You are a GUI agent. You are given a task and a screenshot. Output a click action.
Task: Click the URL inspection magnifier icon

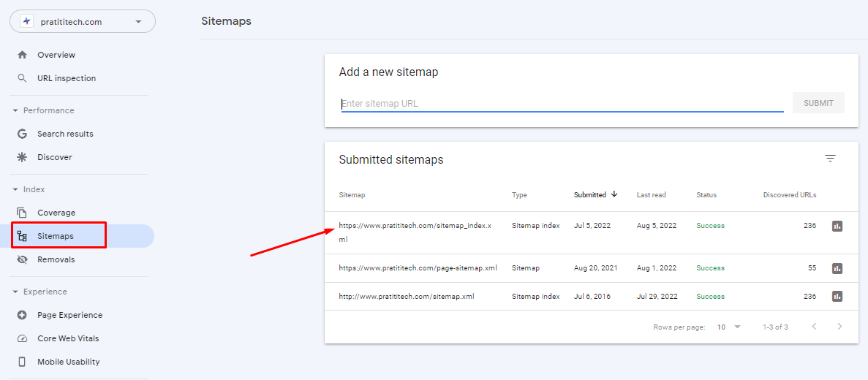click(22, 78)
